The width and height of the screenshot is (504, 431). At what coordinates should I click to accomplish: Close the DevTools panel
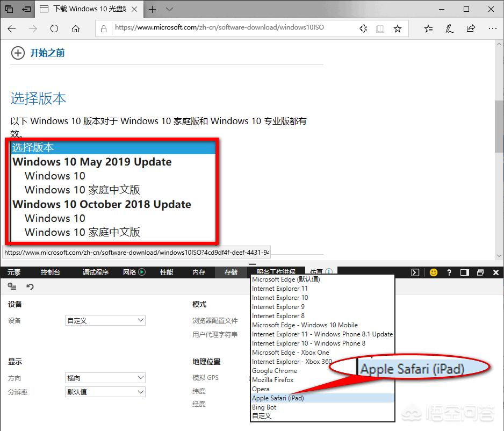click(495, 272)
